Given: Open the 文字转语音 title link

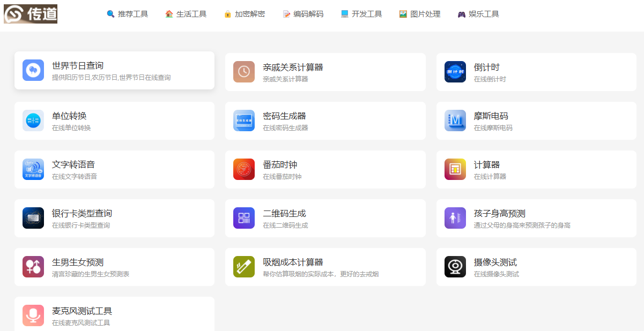Looking at the screenshot, I should (73, 164).
